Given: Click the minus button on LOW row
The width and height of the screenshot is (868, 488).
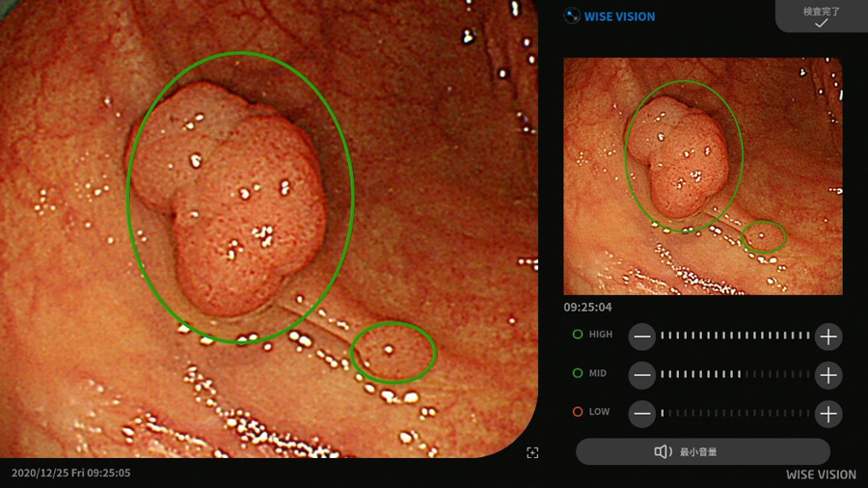Looking at the screenshot, I should 642,413.
